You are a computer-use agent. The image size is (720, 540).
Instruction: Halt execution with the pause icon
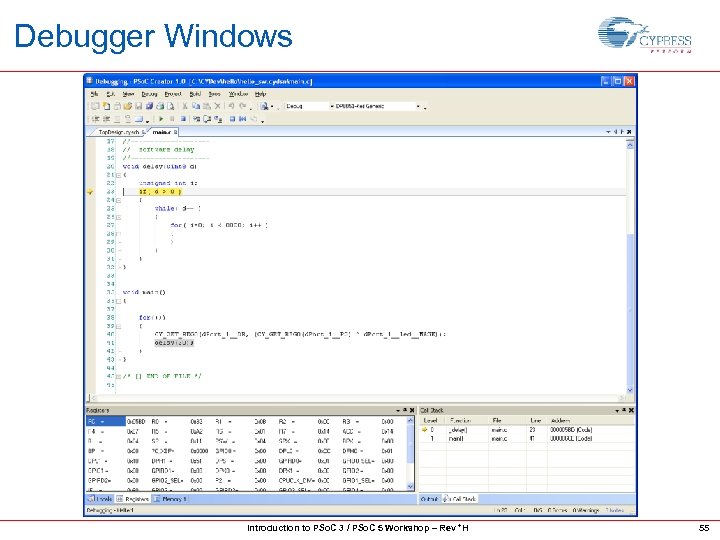pyautogui.click(x=172, y=119)
